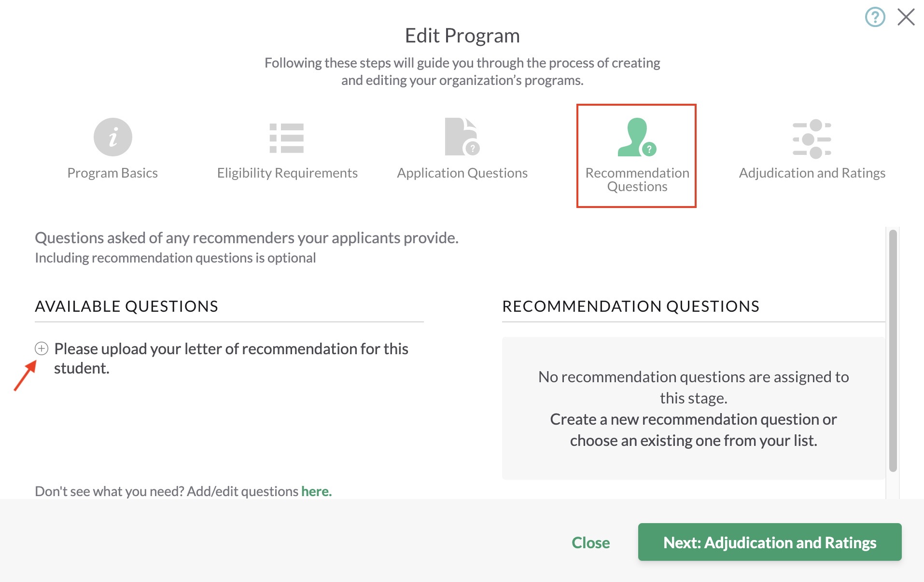This screenshot has height=582, width=924.
Task: Click the Close text button
Action: pos(590,542)
